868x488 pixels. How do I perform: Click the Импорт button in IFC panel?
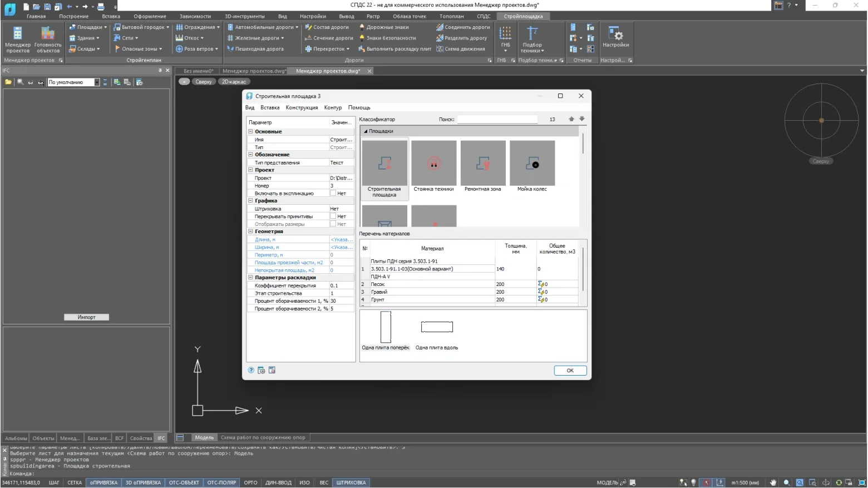point(86,317)
